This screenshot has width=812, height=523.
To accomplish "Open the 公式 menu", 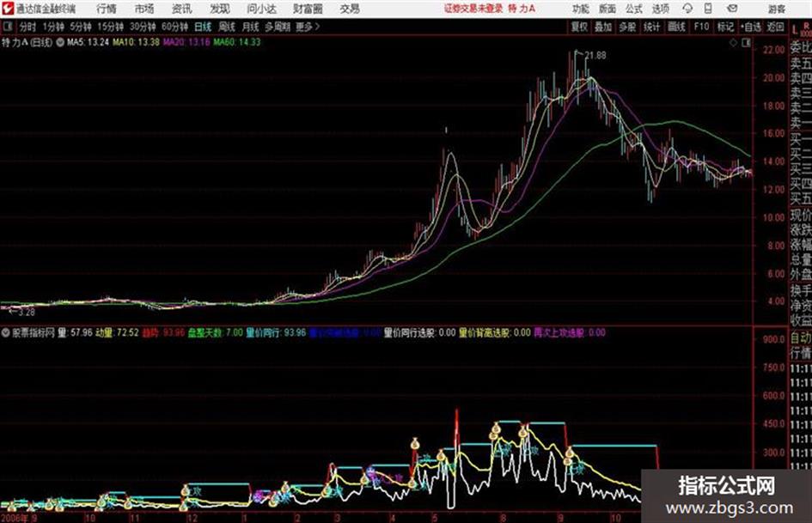I will pos(633,9).
